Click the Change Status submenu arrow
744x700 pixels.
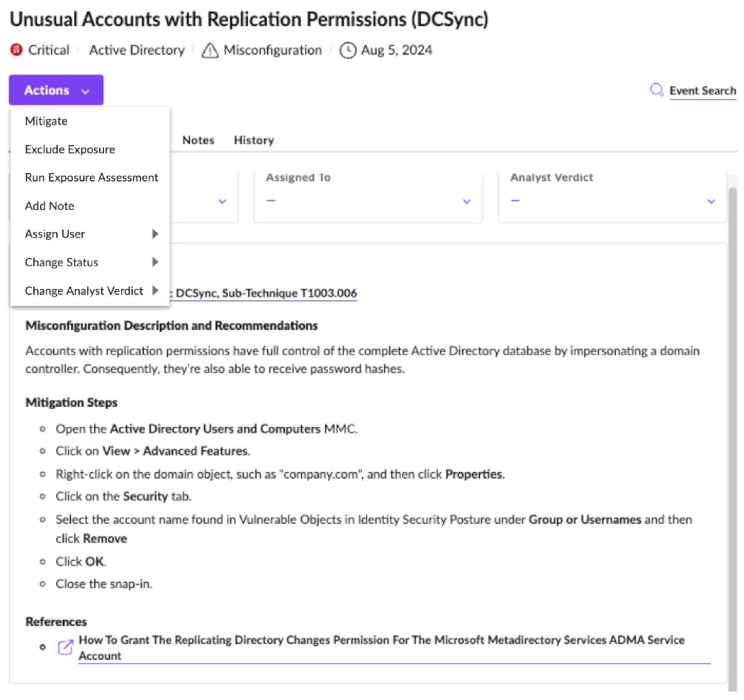pyautogui.click(x=155, y=262)
